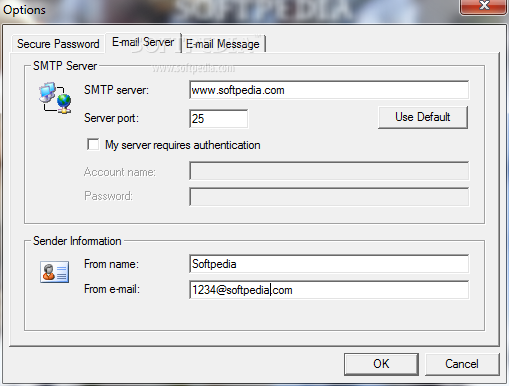
Task: Click the disabled Account name field
Action: coord(329,171)
